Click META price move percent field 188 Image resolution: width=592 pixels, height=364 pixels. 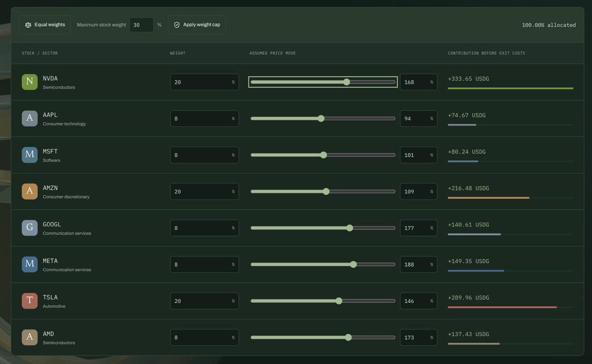(418, 264)
